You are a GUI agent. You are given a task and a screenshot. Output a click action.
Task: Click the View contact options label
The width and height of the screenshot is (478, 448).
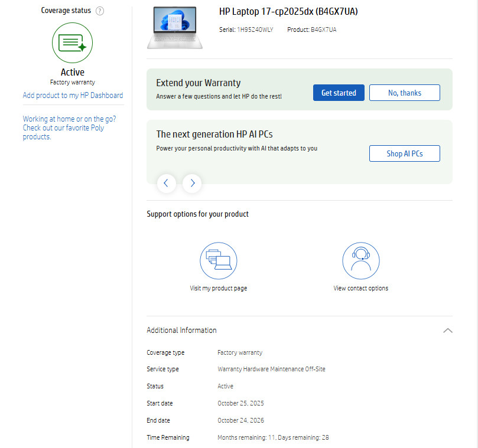(361, 288)
